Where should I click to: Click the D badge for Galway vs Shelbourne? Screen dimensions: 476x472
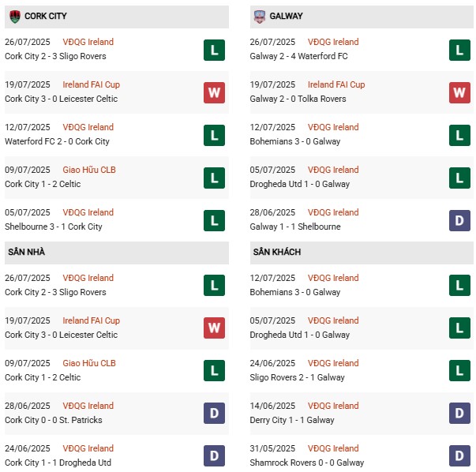click(459, 220)
